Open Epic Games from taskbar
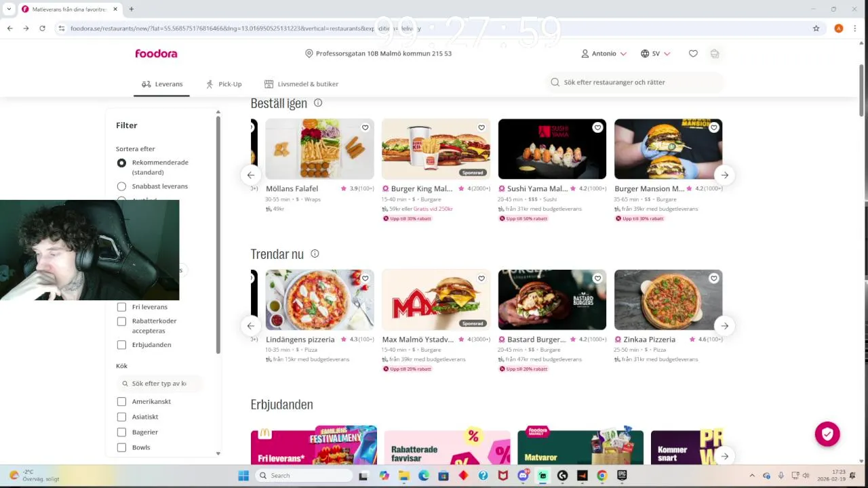 tap(622, 476)
